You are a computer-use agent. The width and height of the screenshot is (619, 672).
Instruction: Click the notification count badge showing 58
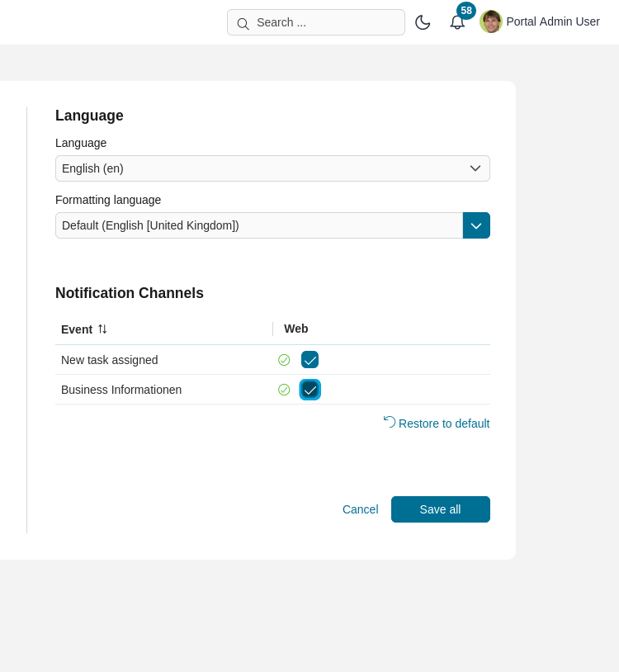point(466,11)
